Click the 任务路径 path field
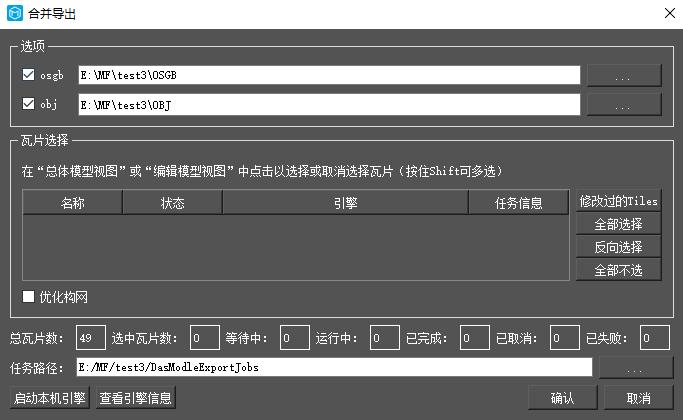Screen dimensions: 683x420 point(334,367)
